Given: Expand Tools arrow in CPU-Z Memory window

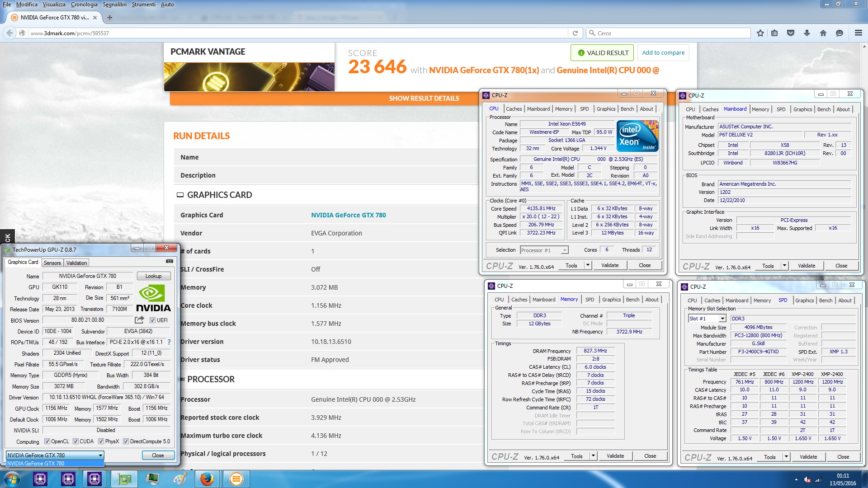Looking at the screenshot, I should coord(593,456).
